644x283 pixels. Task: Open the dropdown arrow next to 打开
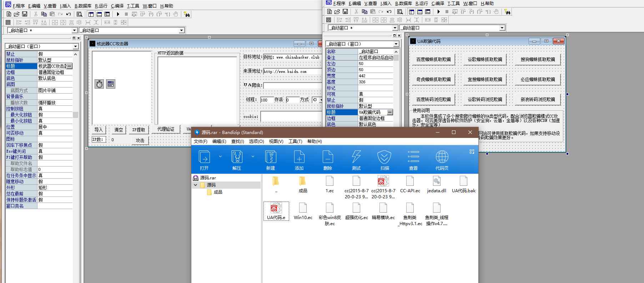[220, 157]
